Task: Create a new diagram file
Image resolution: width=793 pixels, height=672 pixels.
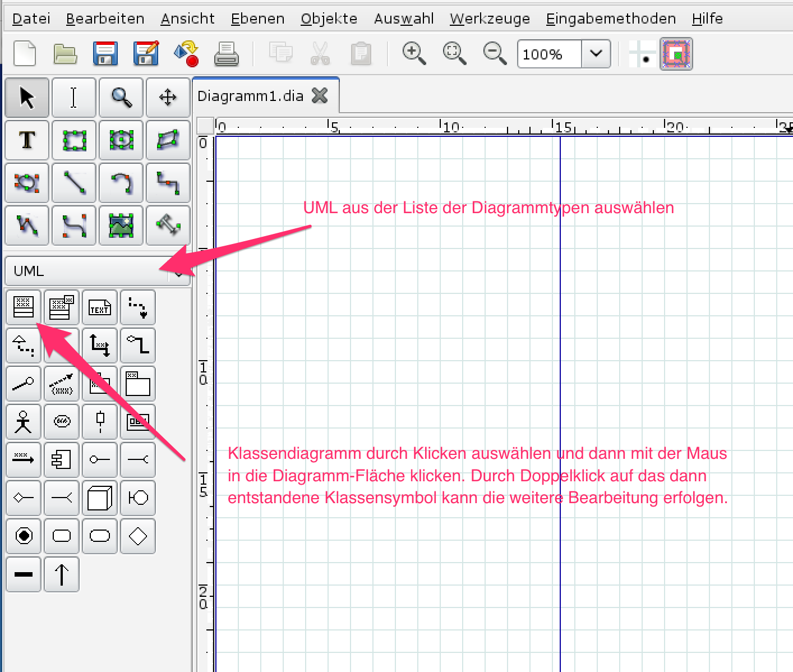Action: (25, 54)
